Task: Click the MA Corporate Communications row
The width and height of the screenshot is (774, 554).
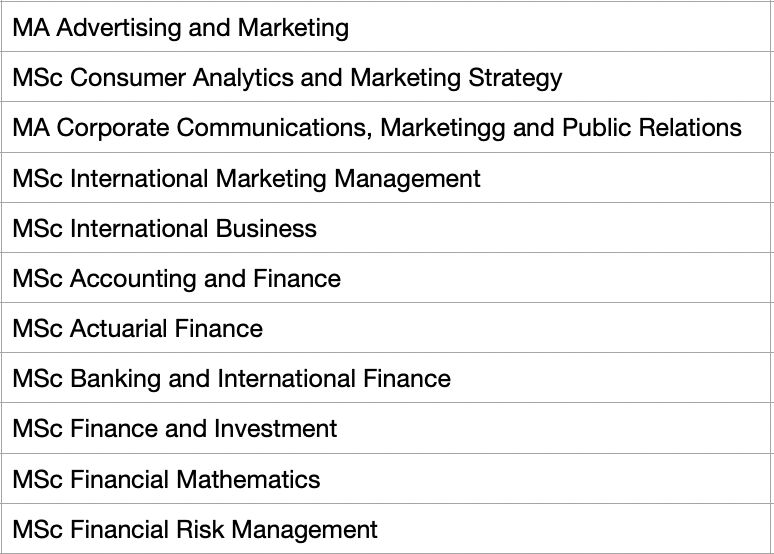Action: 377,128
